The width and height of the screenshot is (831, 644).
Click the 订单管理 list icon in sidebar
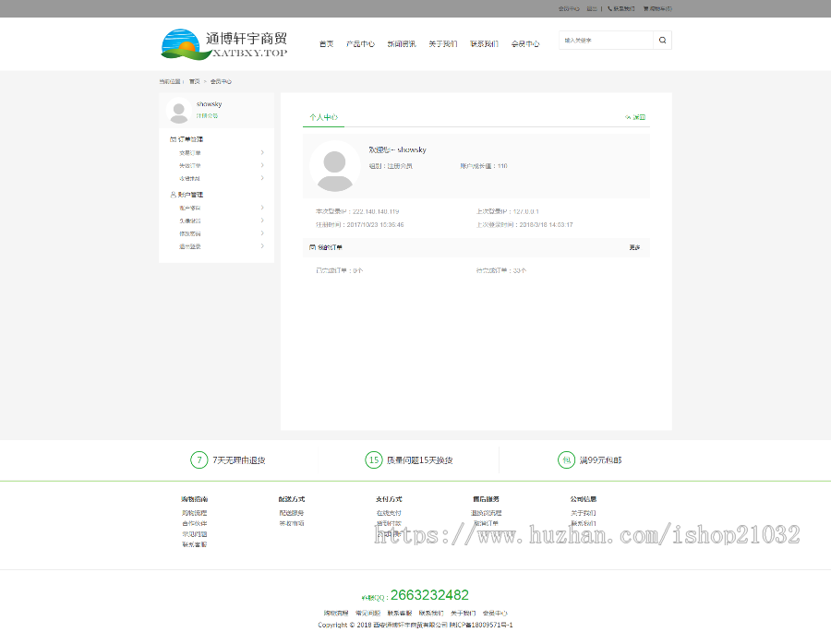(173, 138)
